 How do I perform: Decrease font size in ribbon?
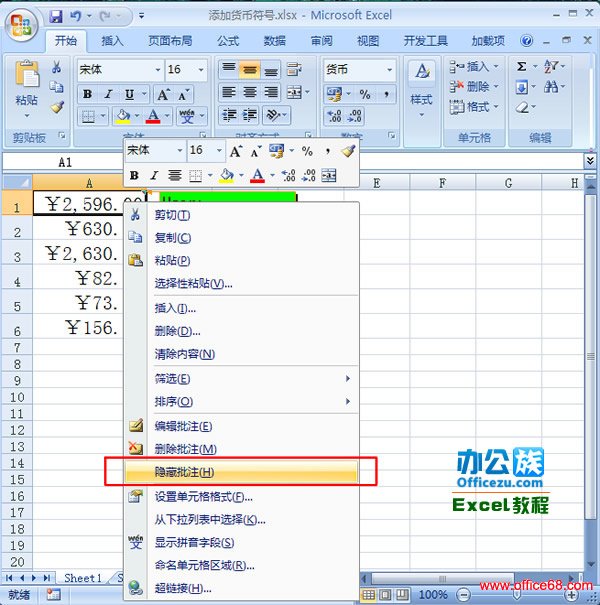[x=184, y=94]
